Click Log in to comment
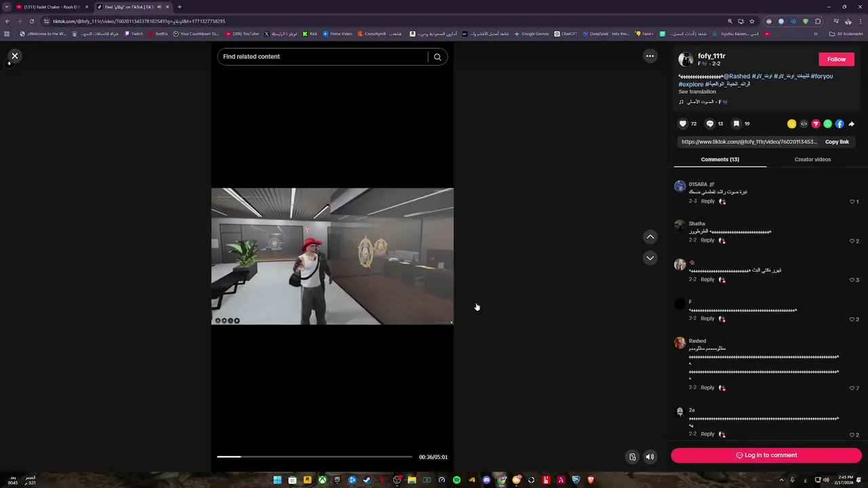The image size is (868, 488). [x=766, y=455]
